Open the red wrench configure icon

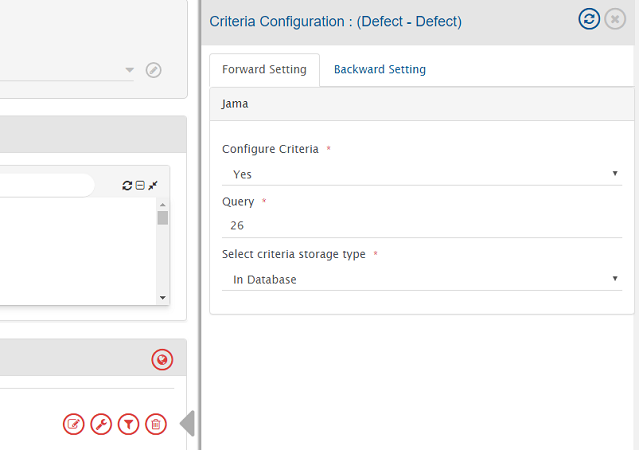tap(101, 424)
